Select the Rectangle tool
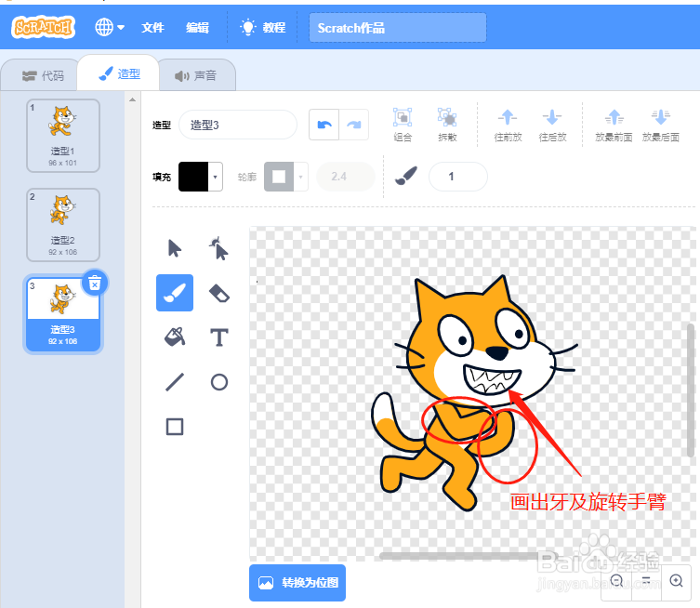Image resolution: width=700 pixels, height=608 pixels. 175,427
